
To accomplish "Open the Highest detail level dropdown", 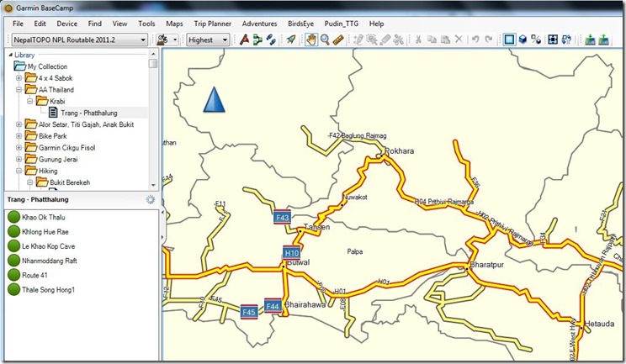I will point(208,40).
